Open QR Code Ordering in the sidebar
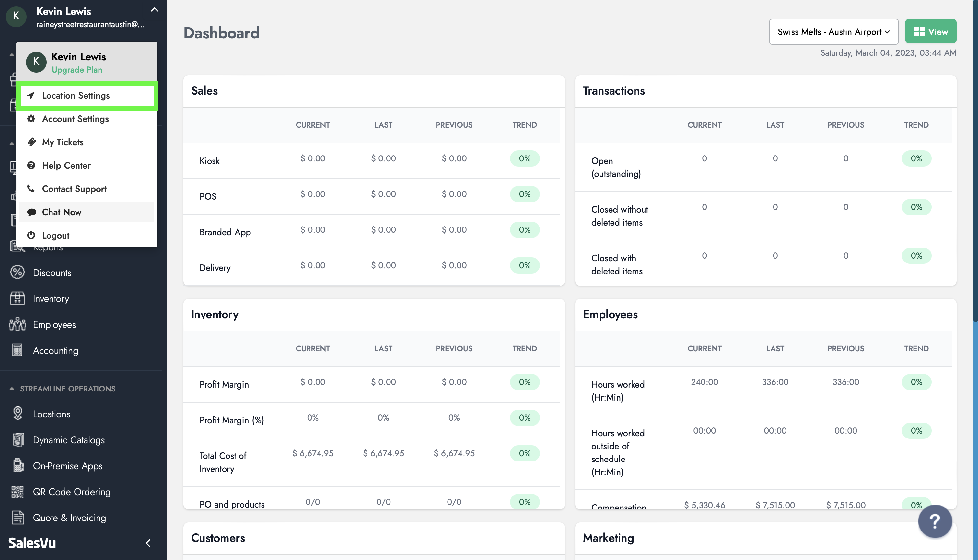 72,492
